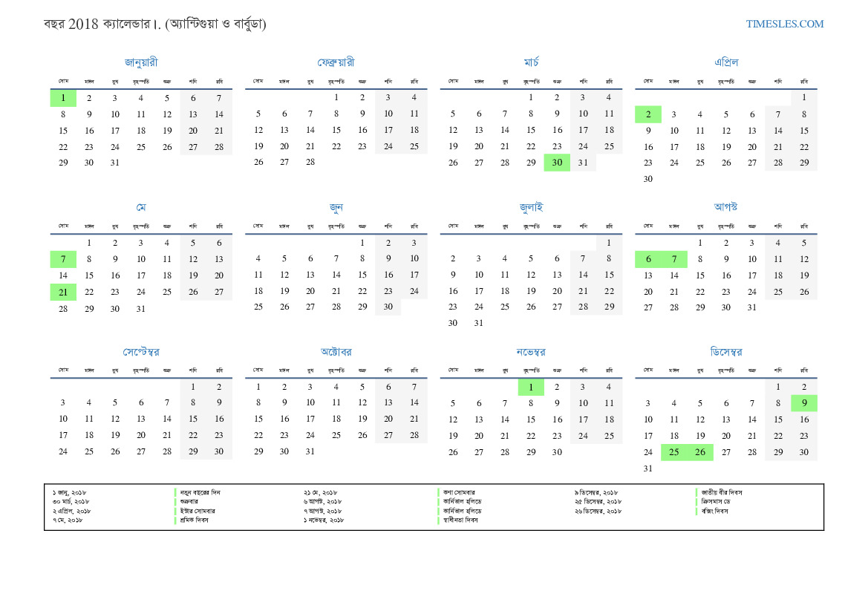The height and width of the screenshot is (614, 868).
Task: Click legend entry নতুন বছরের দিন
Action: pyautogui.click(x=201, y=492)
